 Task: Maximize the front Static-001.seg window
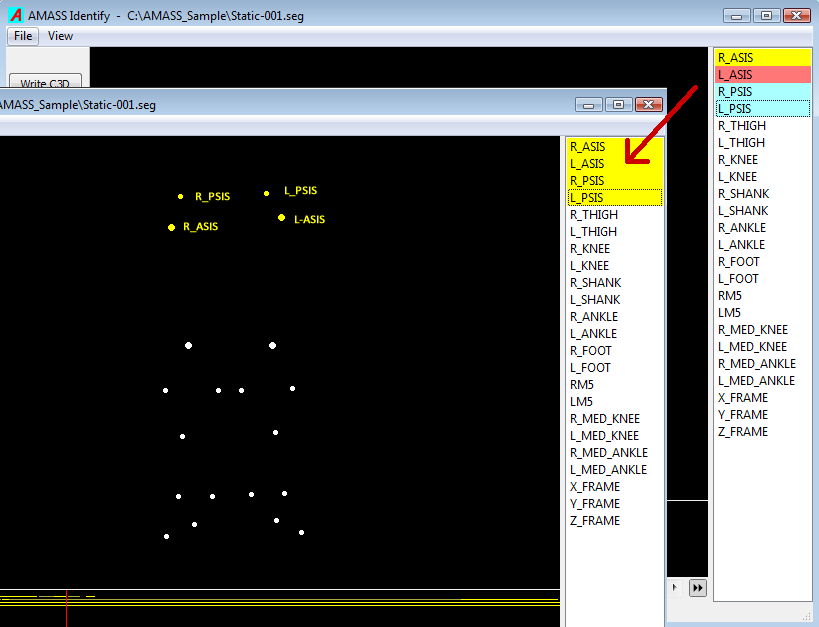618,104
